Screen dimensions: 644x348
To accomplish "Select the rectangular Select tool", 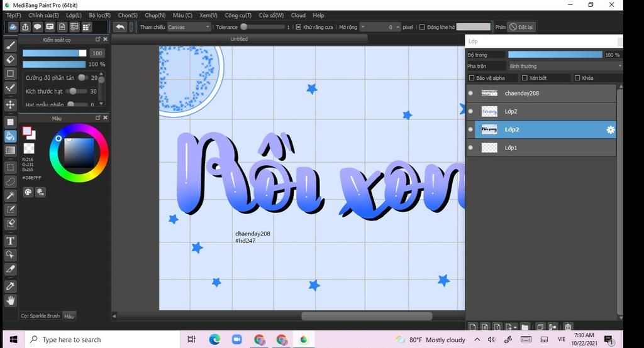I will pyautogui.click(x=10, y=167).
